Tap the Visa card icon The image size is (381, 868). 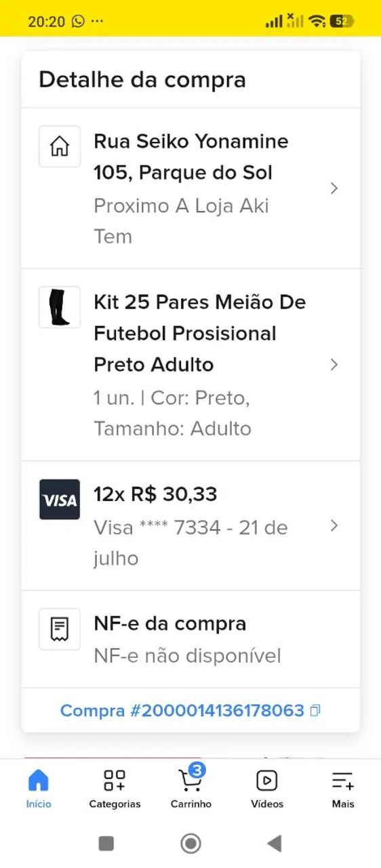[x=60, y=500]
